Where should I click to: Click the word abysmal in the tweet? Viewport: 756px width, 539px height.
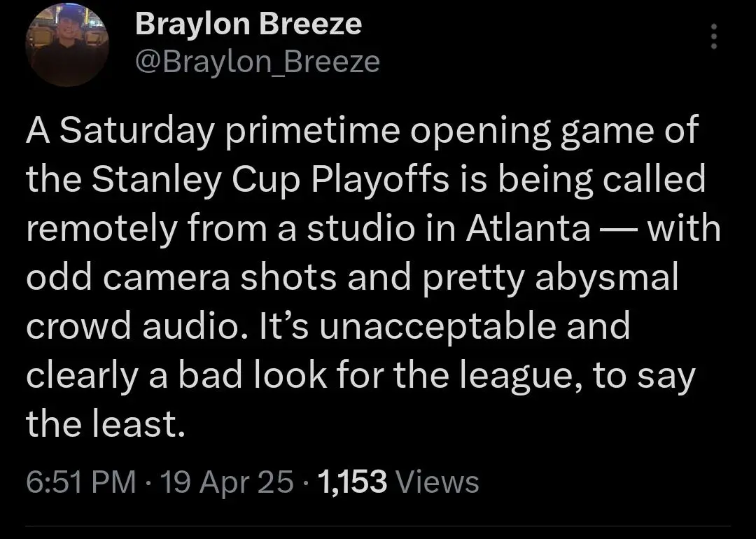[x=606, y=278]
